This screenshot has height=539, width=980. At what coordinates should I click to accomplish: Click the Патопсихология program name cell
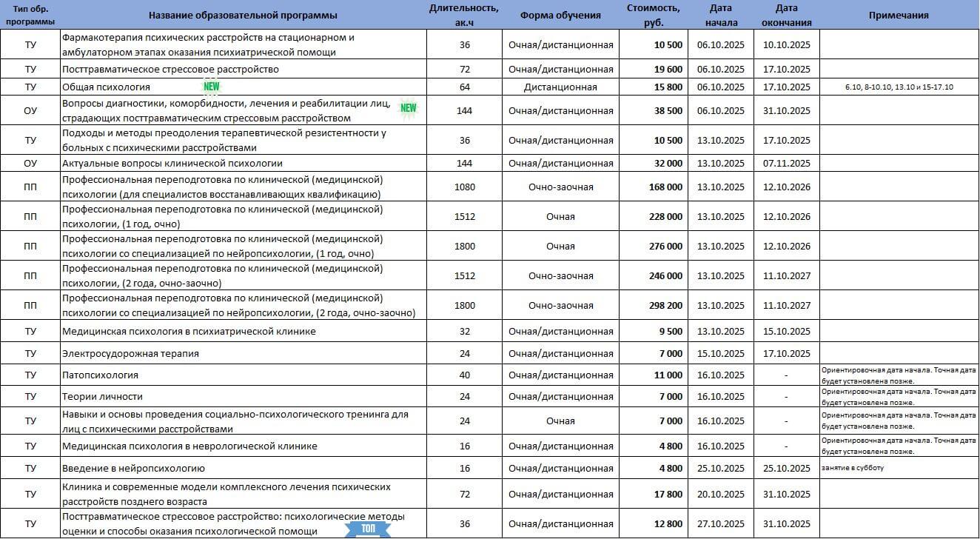(101, 375)
